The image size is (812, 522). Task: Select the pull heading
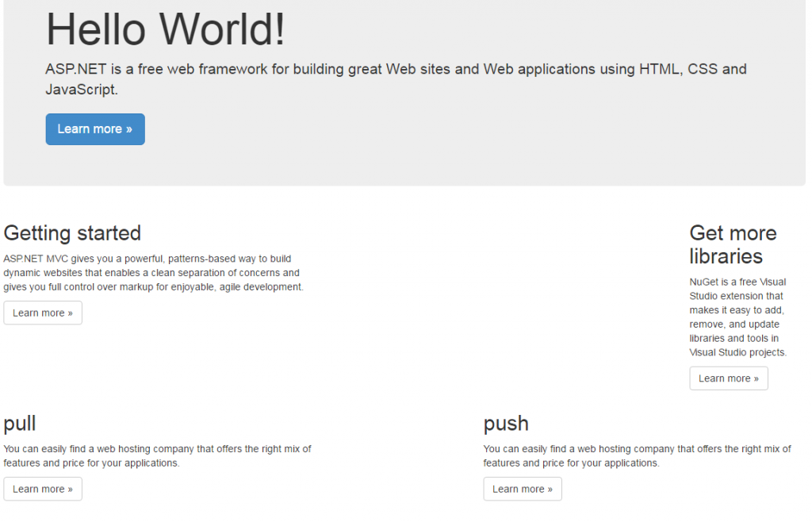[x=20, y=424]
